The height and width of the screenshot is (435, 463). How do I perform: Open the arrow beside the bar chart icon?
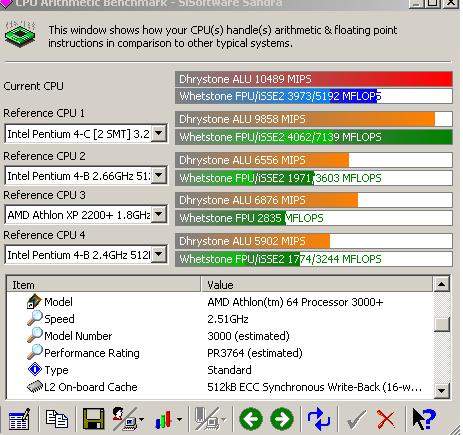coord(179,419)
